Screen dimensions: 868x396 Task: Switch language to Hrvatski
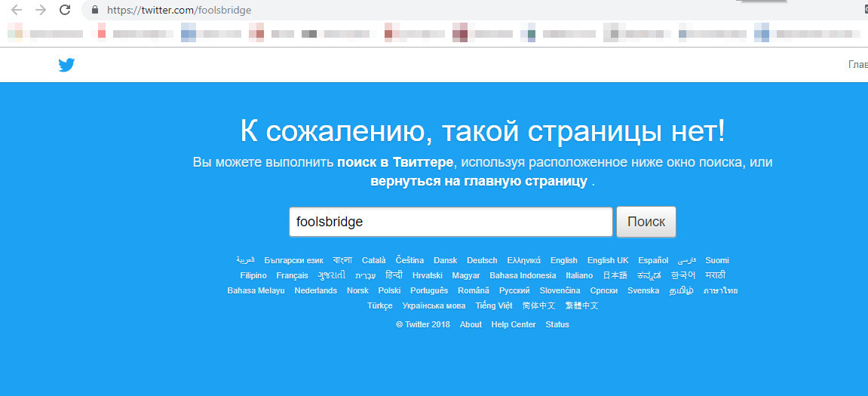[x=428, y=275]
